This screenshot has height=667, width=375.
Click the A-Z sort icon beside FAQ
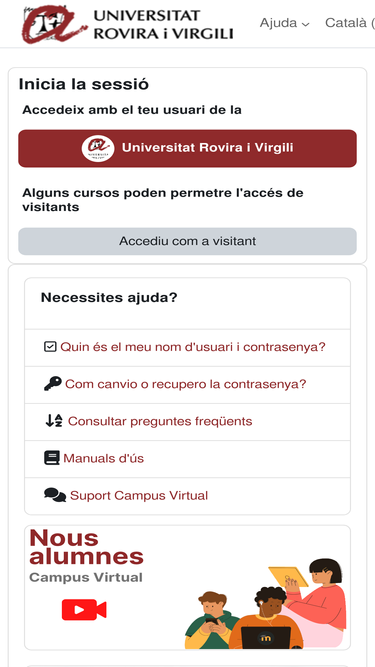(x=54, y=421)
